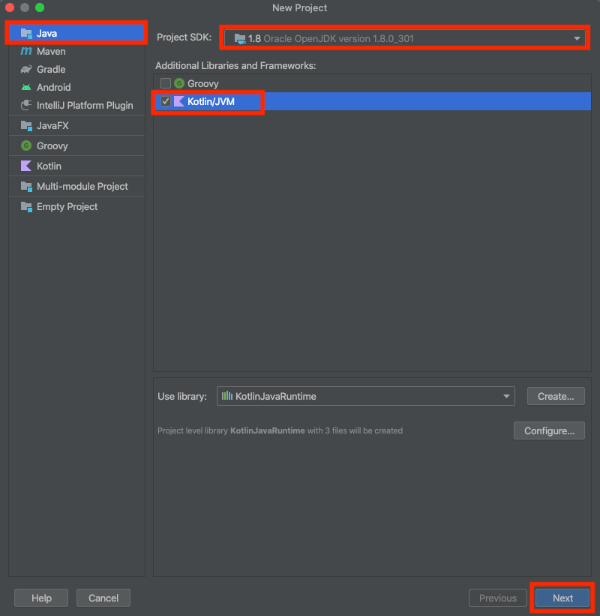Choose Maven project type label
This screenshot has height=616, width=600.
[x=51, y=51]
